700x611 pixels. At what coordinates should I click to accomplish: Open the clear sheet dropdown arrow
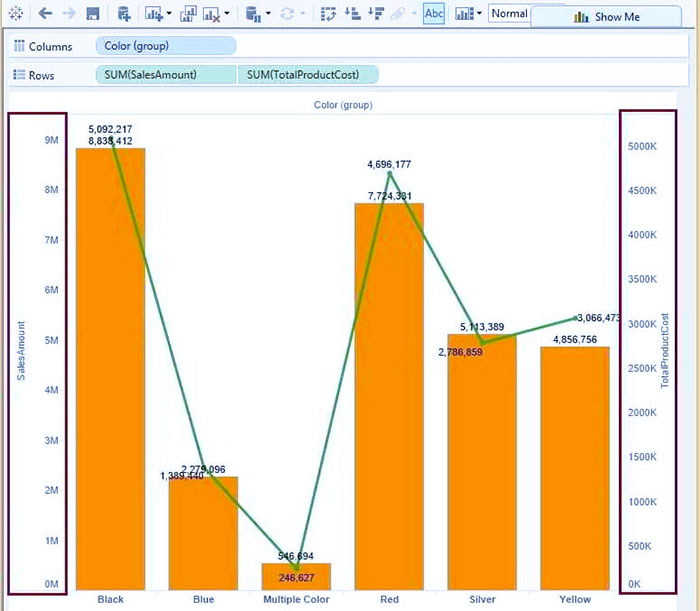click(x=227, y=13)
